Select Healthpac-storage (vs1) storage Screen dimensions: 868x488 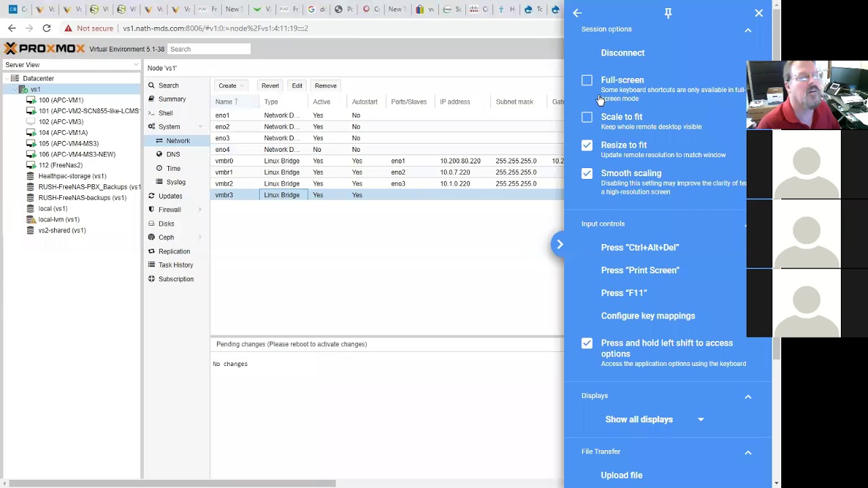click(x=72, y=176)
